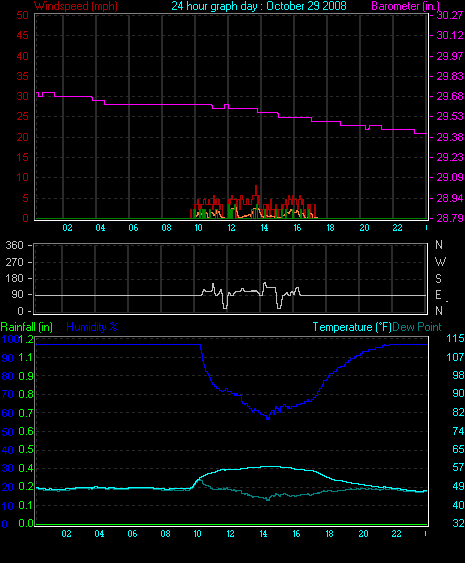The width and height of the screenshot is (465, 563).
Task: Click the 'Barometer (in.)' axis title
Action: coord(405,6)
